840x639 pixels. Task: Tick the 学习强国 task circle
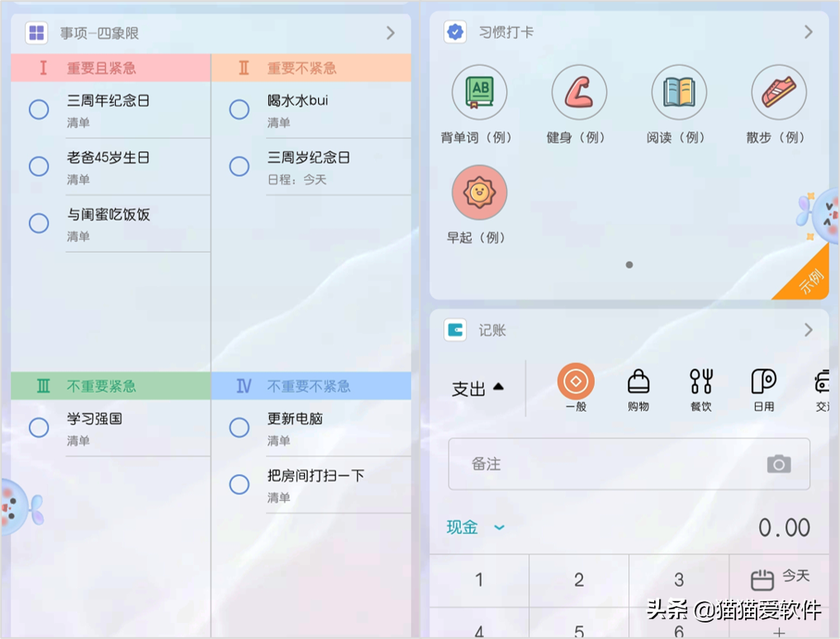click(39, 428)
